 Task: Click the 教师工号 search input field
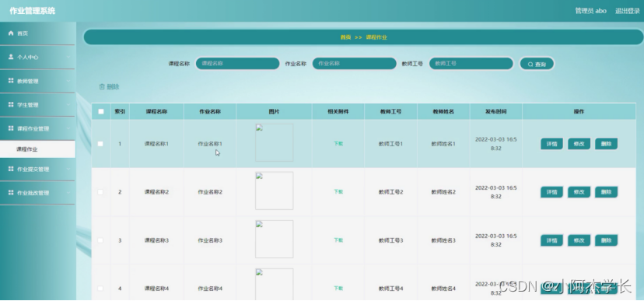(x=471, y=64)
